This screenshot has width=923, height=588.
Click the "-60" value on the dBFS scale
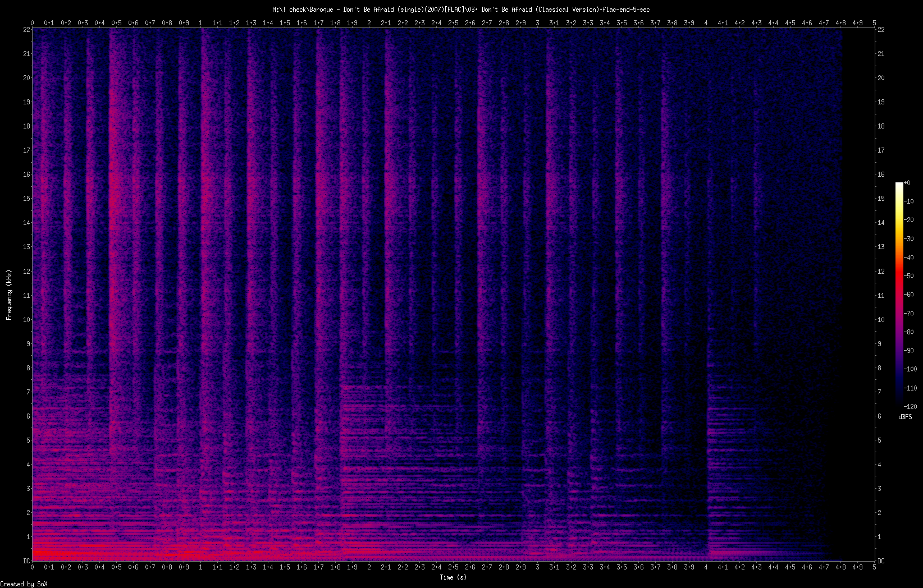click(910, 295)
